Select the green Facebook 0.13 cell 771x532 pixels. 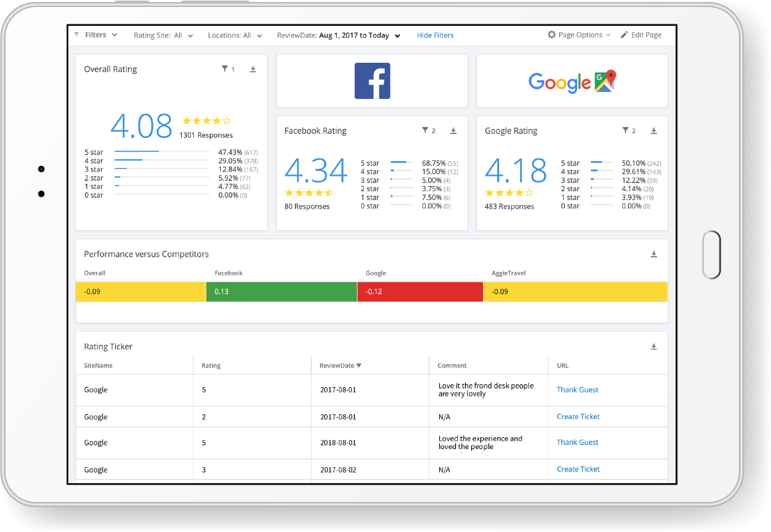click(281, 291)
